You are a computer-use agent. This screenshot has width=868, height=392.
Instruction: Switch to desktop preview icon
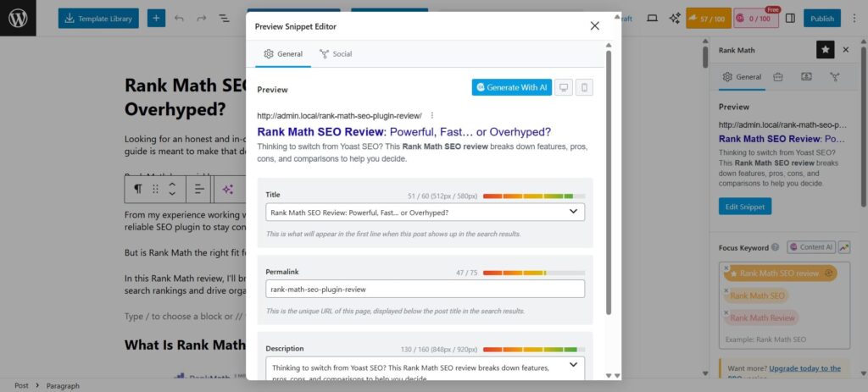click(564, 87)
